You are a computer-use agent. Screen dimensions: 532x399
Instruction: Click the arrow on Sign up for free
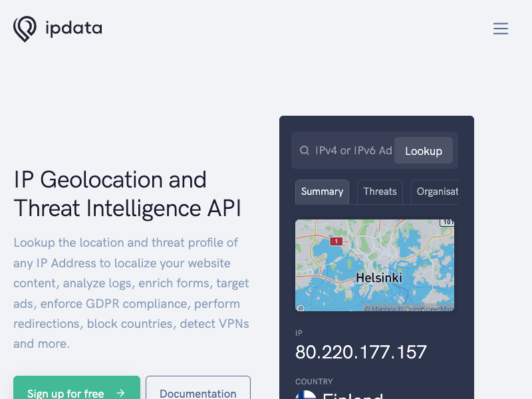pos(120,393)
